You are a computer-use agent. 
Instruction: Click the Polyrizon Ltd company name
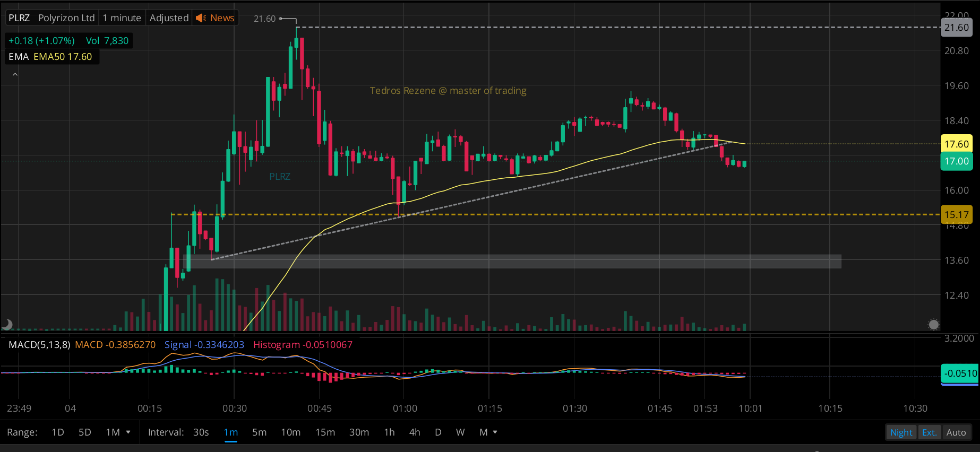pos(66,18)
